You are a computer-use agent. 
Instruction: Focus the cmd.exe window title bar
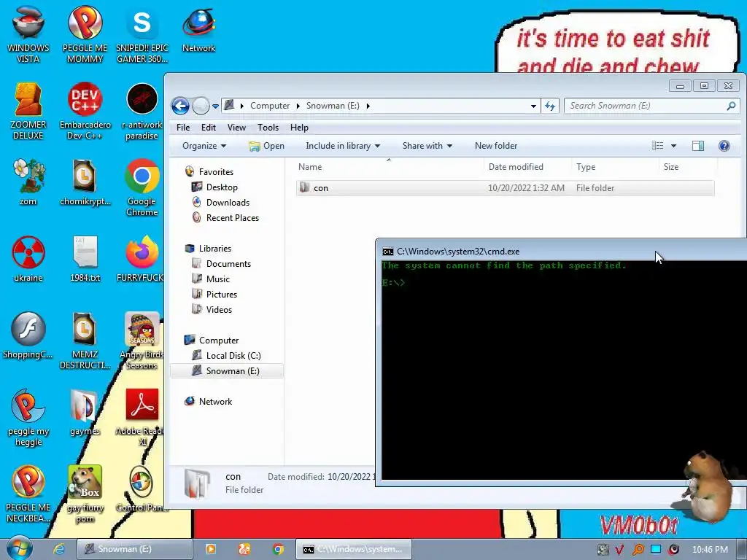coord(562,252)
